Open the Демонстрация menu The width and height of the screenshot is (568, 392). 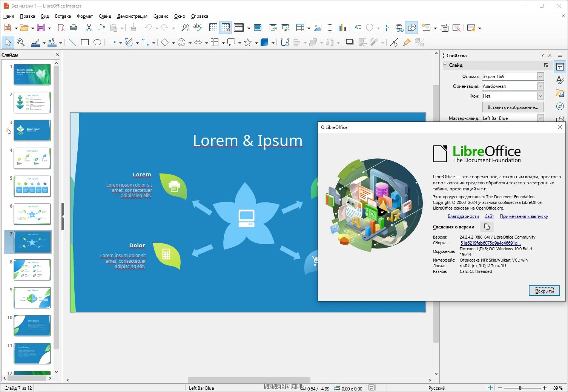click(132, 16)
